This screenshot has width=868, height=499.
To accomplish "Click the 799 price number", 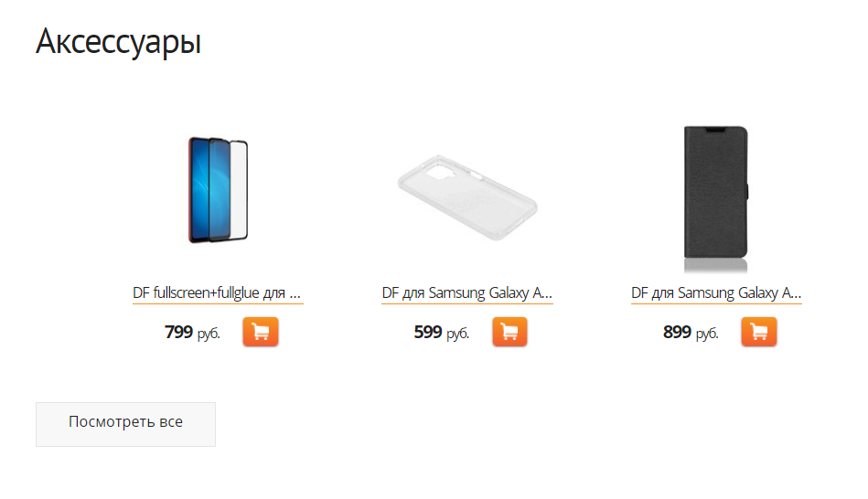I will pyautogui.click(x=178, y=332).
